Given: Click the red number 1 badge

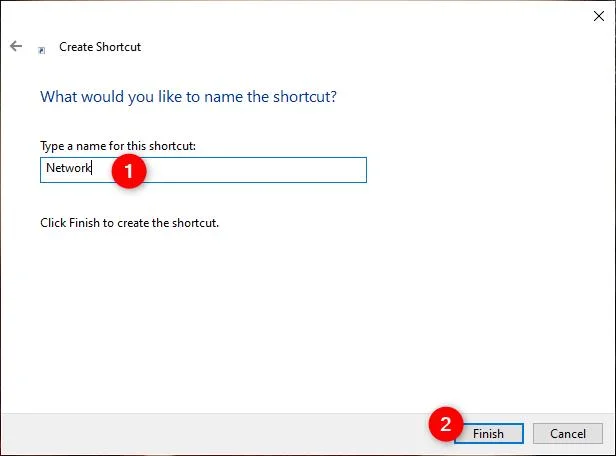Looking at the screenshot, I should pyautogui.click(x=129, y=171).
